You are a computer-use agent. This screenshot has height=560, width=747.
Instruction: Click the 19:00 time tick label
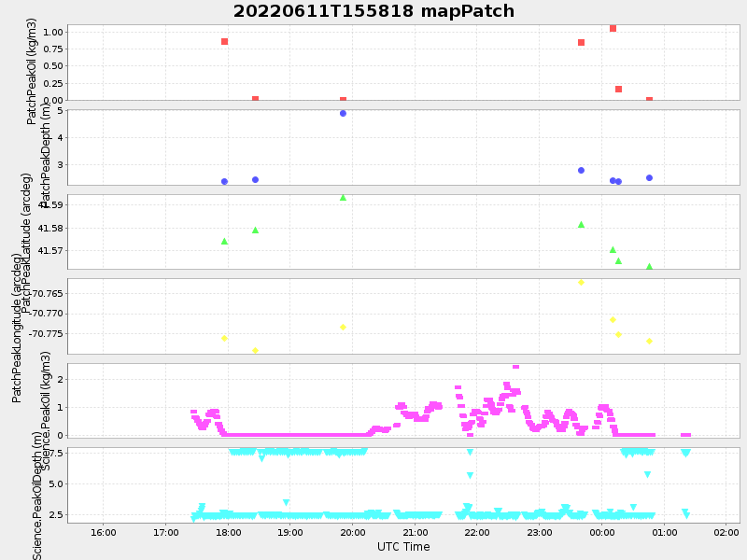pos(290,532)
